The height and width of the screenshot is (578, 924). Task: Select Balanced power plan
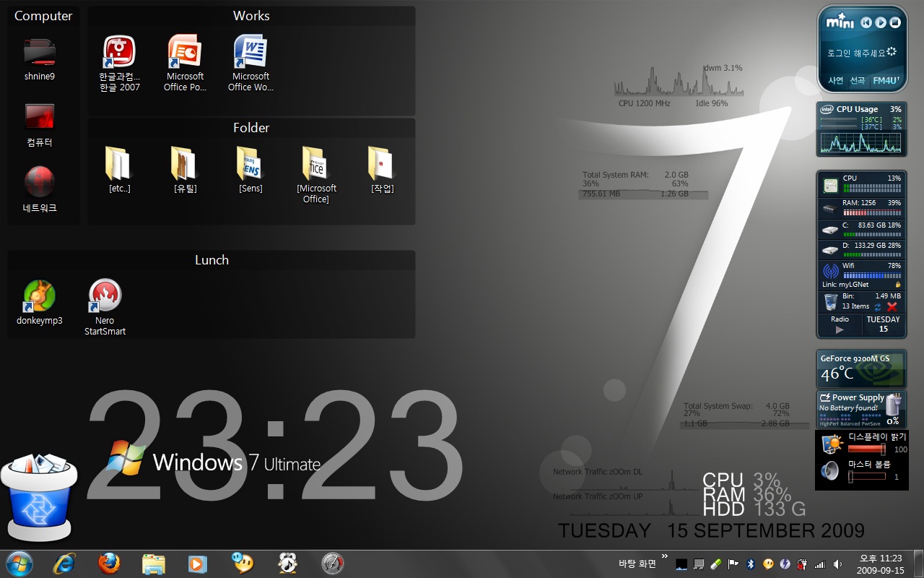[x=850, y=424]
